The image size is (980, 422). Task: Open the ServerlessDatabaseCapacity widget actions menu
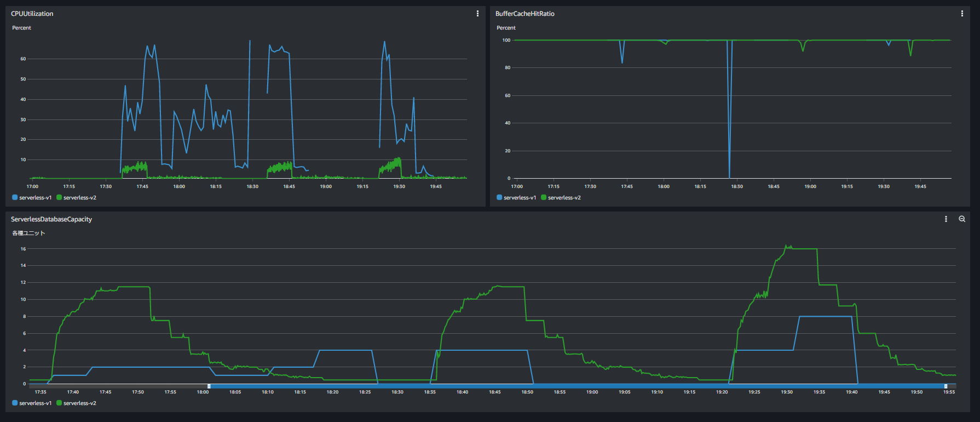(x=946, y=219)
